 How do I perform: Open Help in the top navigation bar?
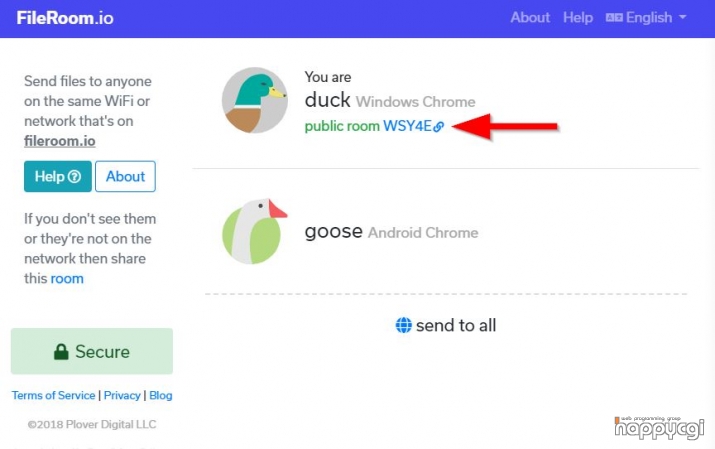tap(578, 18)
